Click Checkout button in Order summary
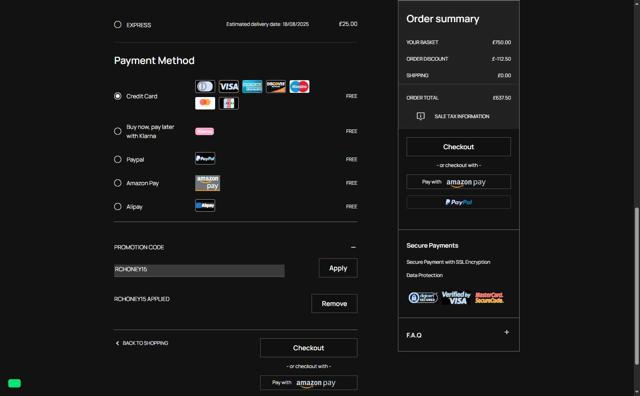The image size is (640, 396). click(x=458, y=147)
